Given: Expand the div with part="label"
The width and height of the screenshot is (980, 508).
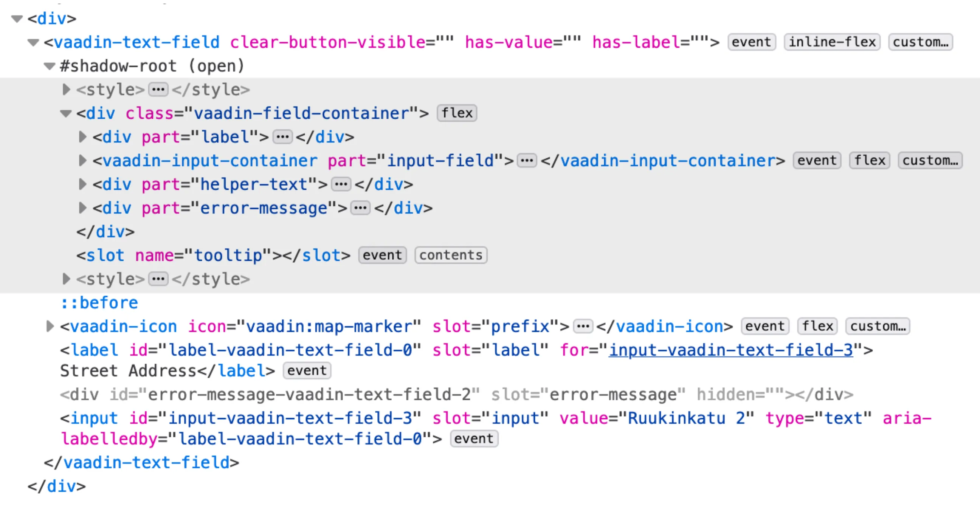Looking at the screenshot, I should (x=82, y=137).
